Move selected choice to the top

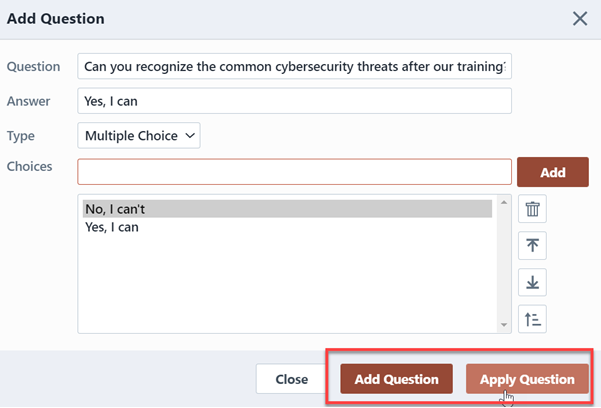tap(532, 245)
